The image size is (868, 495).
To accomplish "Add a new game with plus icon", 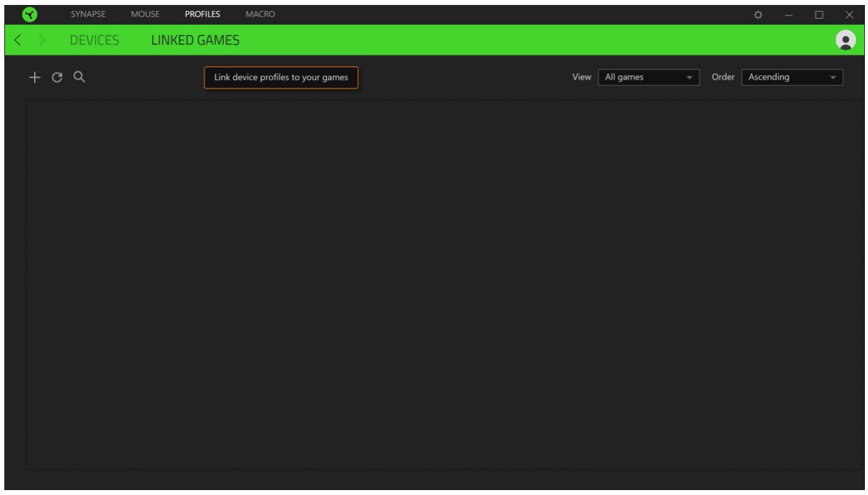I will click(36, 78).
